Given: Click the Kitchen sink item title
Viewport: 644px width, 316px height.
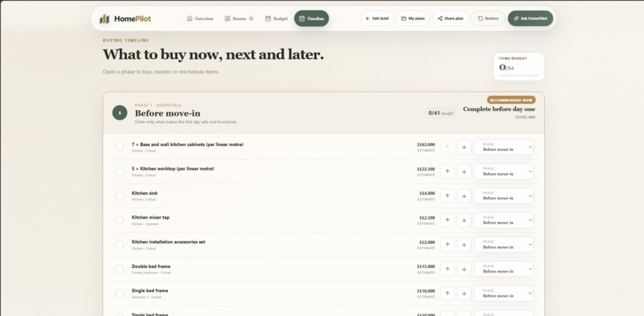Looking at the screenshot, I should click(145, 193).
